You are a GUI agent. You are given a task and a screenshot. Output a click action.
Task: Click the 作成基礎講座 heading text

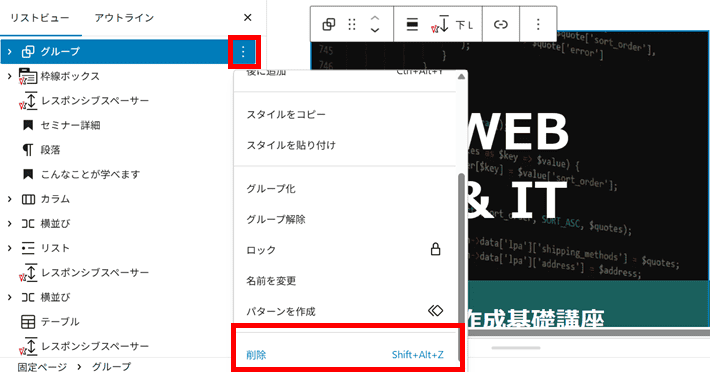point(536,318)
